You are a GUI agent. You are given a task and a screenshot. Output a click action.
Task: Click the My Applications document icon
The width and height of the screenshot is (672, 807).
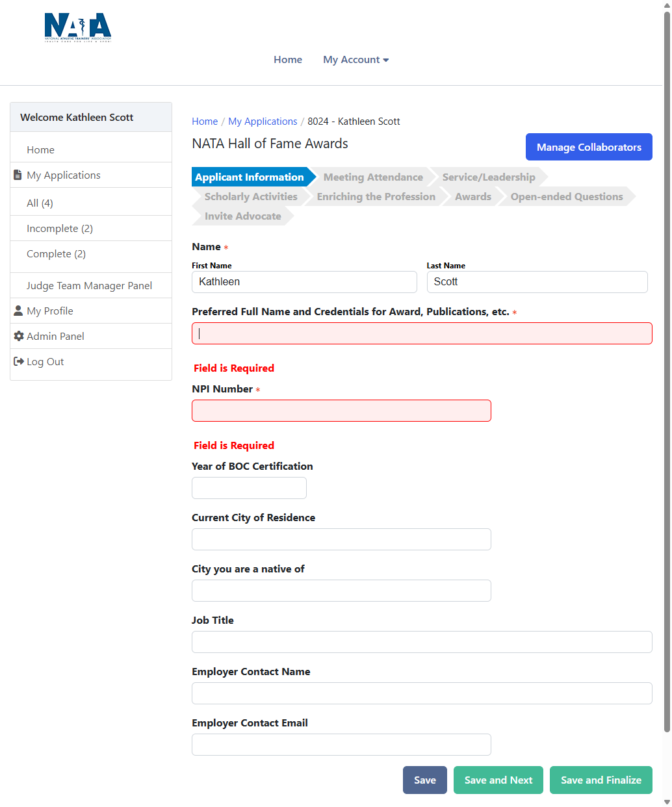tap(18, 175)
